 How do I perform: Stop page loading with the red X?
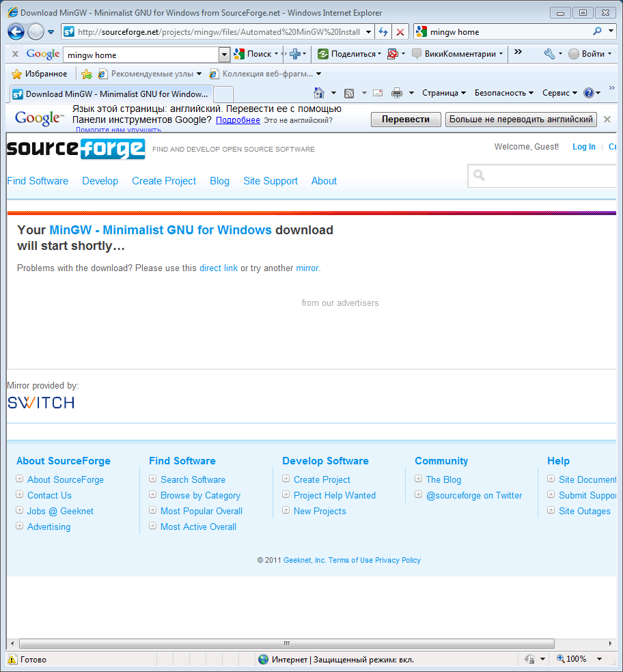click(x=400, y=32)
